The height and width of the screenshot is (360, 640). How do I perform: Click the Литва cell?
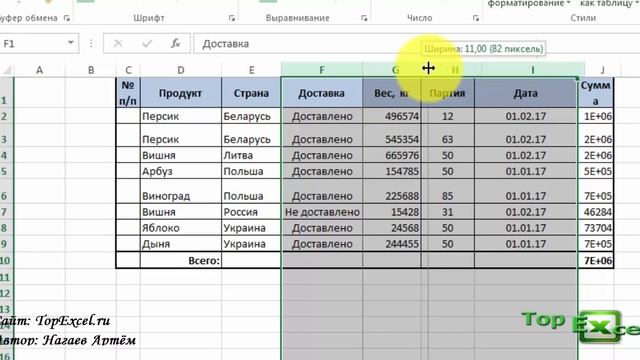click(x=251, y=156)
